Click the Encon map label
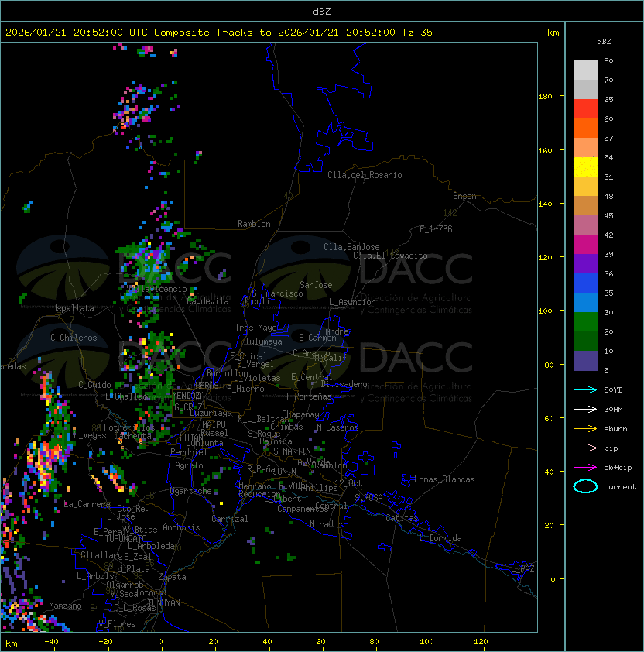Image resolution: width=644 pixels, height=652 pixels. click(x=464, y=196)
